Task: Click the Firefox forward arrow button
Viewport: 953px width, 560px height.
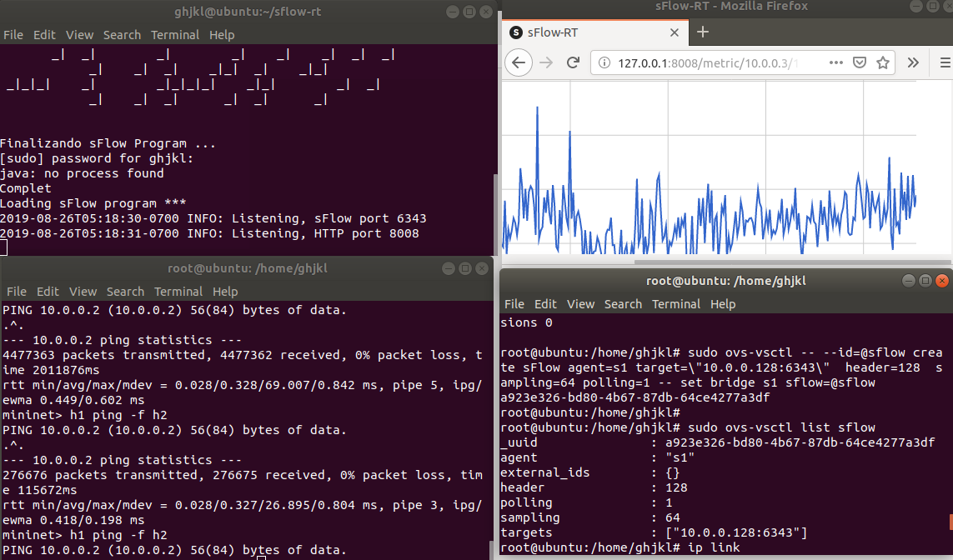Action: pyautogui.click(x=546, y=62)
